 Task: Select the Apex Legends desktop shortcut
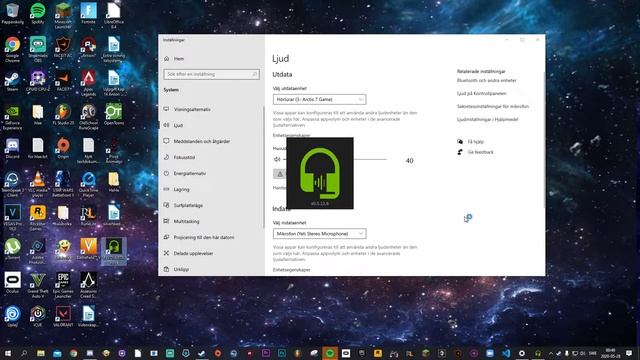[x=88, y=83]
